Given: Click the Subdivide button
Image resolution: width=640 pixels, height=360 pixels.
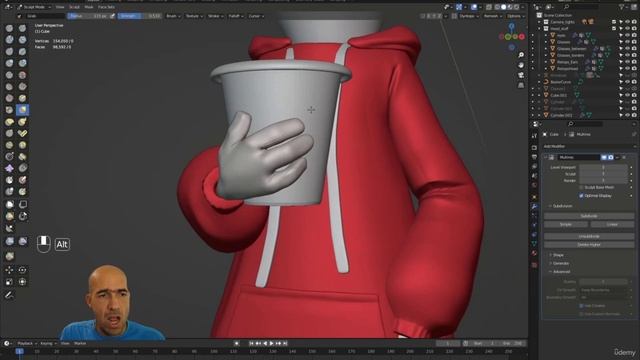Looking at the screenshot, I should (x=589, y=216).
